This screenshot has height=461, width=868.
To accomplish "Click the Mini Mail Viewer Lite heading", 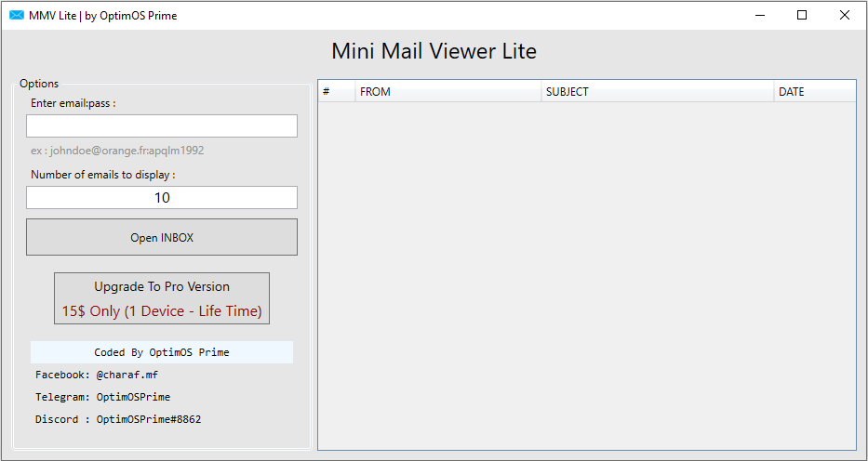I will (434, 51).
